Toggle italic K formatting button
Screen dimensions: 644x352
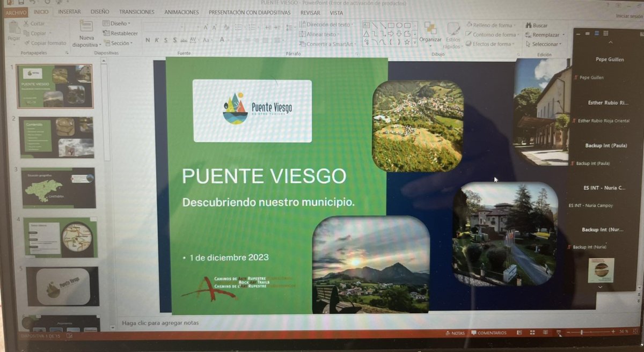coord(157,40)
